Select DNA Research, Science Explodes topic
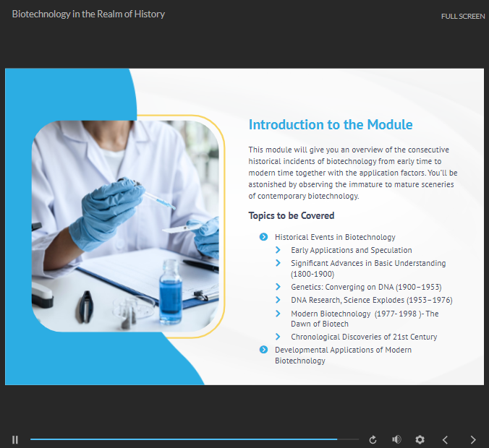Image resolution: width=489 pixels, height=448 pixels. pyautogui.click(x=371, y=300)
